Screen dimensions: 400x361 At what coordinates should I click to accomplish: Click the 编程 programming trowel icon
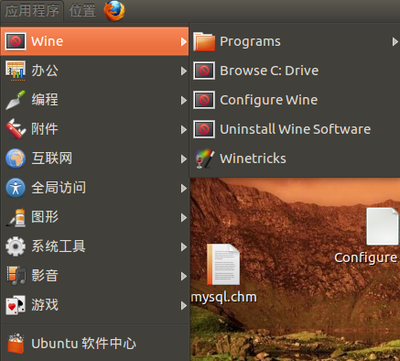point(16,100)
